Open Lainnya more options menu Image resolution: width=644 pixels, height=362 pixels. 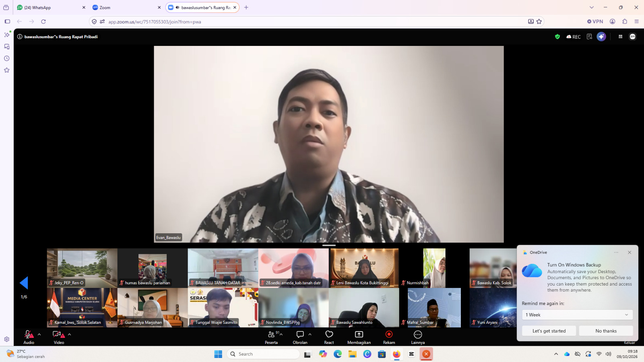[418, 337]
